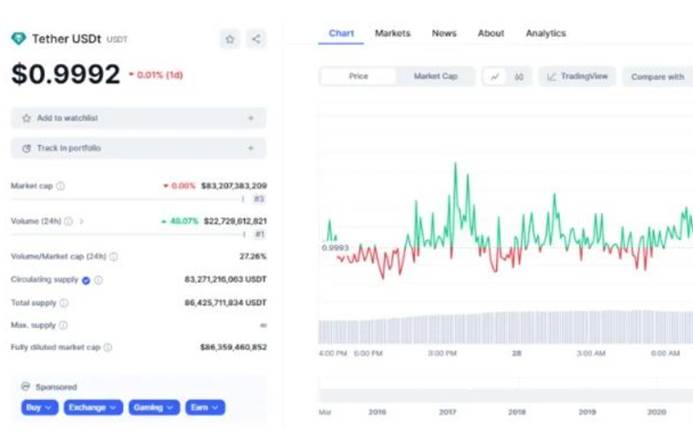
Task: Click the 27.26% volume/market cap value
Action: click(253, 256)
